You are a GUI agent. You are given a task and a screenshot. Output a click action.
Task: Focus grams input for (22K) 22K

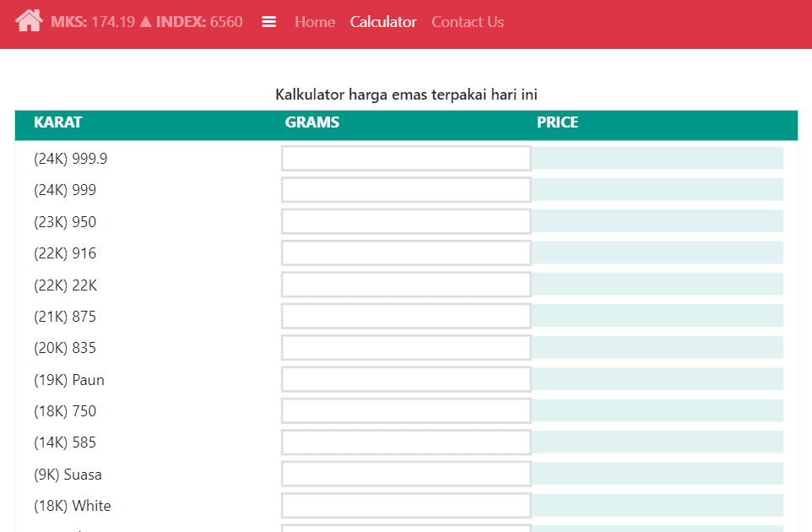click(x=407, y=285)
